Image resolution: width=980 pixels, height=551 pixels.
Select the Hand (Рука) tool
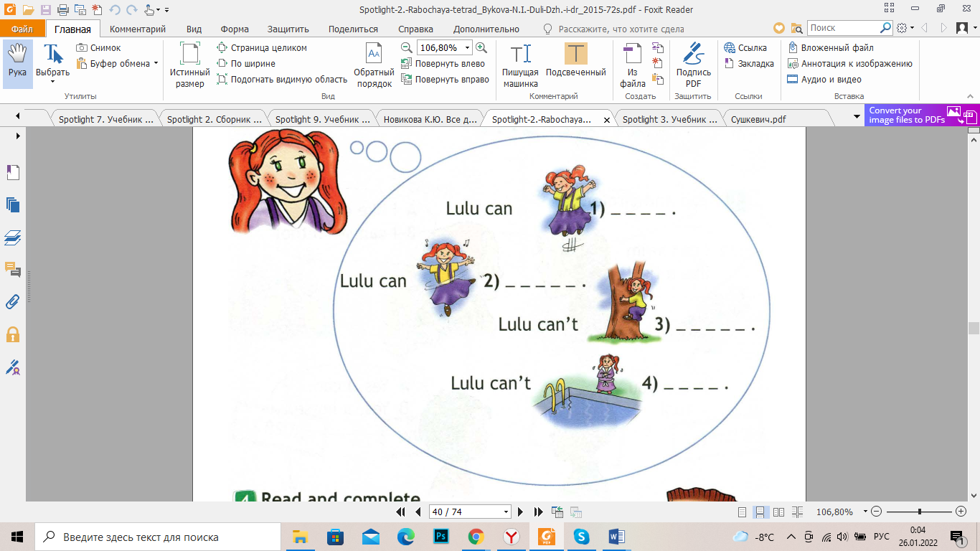click(x=18, y=64)
